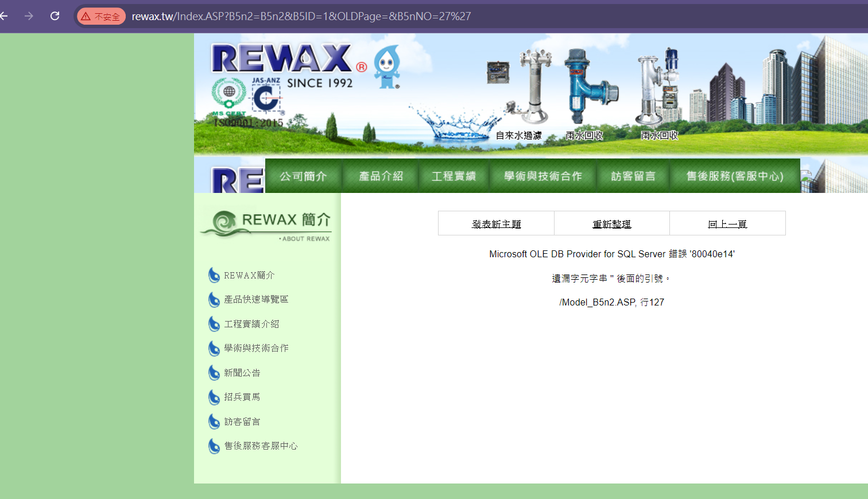Click drop icon beside 招兵買馬

214,397
